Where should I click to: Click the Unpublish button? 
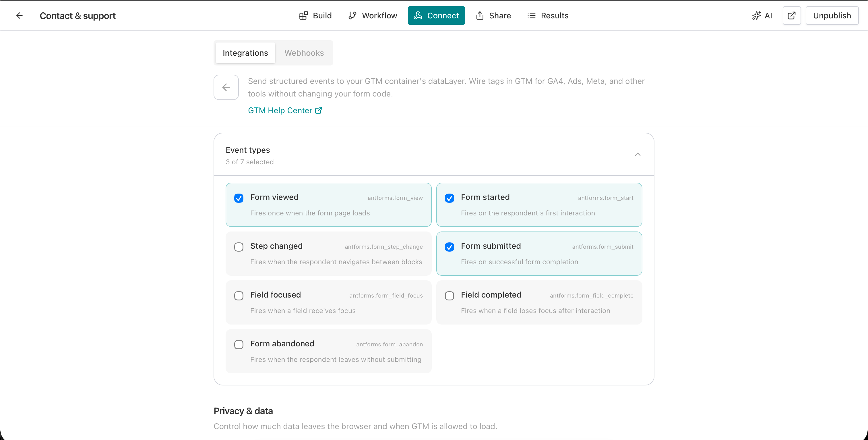point(832,16)
